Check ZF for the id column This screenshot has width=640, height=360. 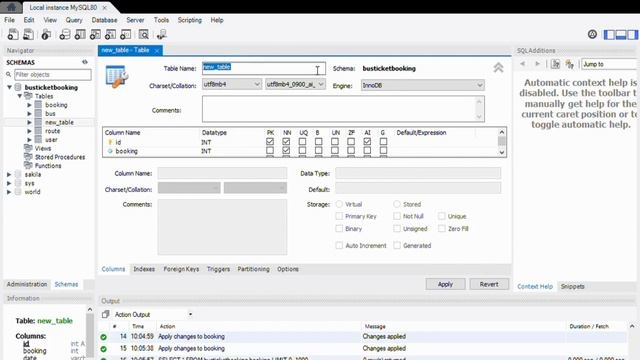pos(351,142)
